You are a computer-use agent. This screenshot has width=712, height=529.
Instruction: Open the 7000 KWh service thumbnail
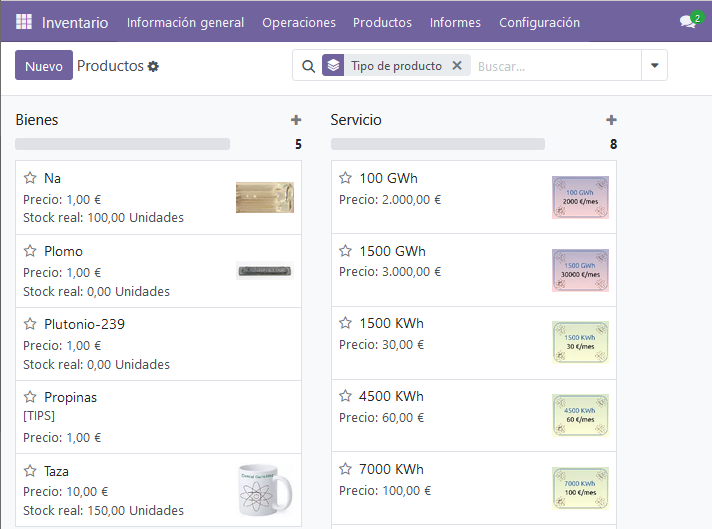coord(580,488)
